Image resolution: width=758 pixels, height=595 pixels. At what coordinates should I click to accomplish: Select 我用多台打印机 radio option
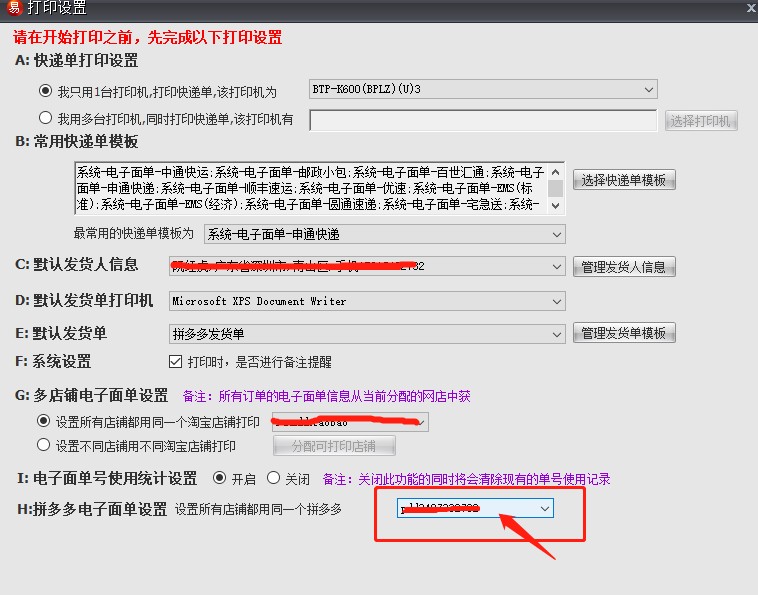tap(45, 119)
